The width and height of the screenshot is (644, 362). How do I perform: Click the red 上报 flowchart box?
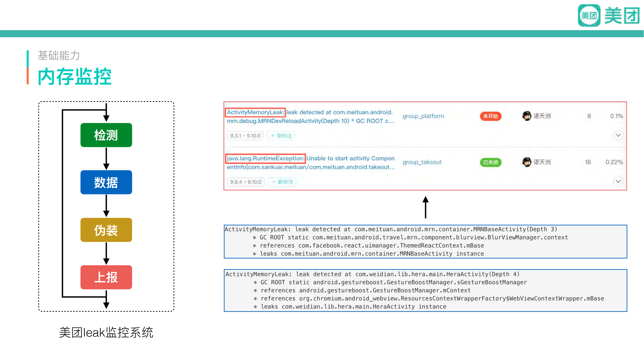(x=106, y=277)
